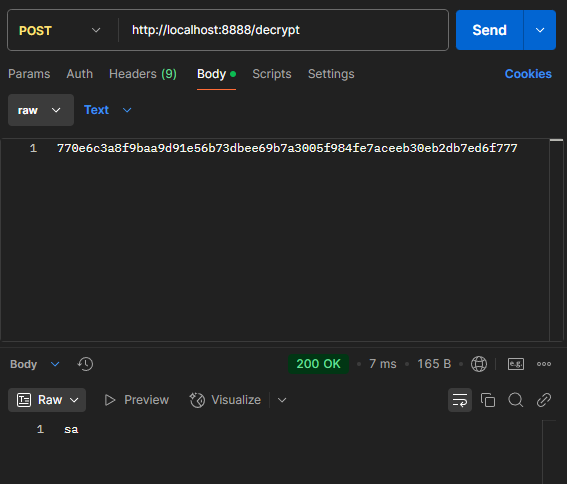
Task: Open the Raw response format dropdown
Action: pyautogui.click(x=47, y=400)
